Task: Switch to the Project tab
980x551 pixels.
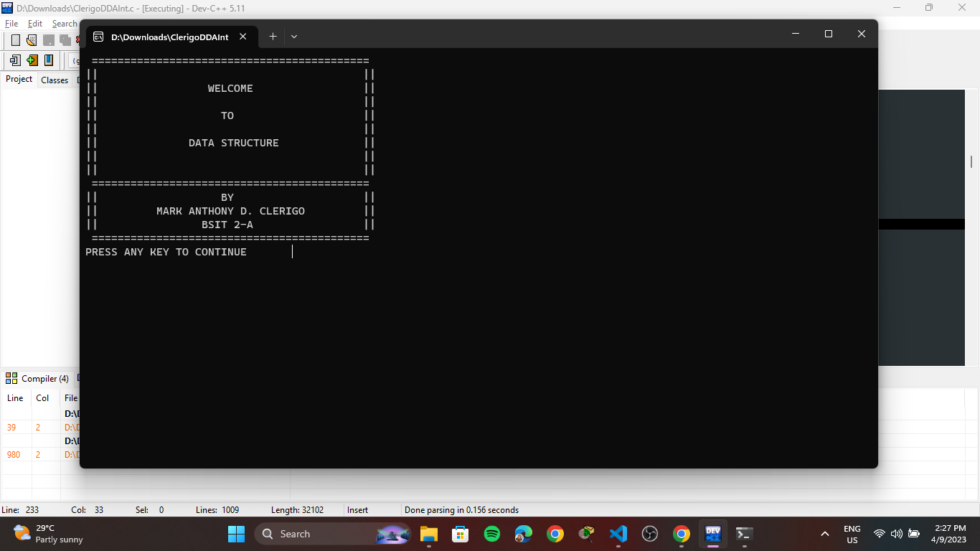Action: 19,79
